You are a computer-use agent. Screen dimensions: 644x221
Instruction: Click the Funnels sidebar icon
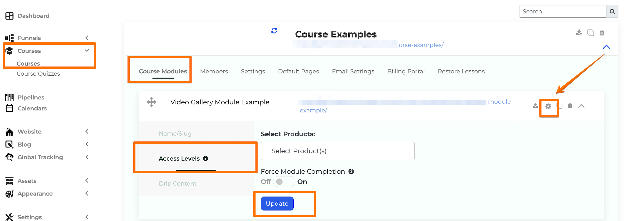tap(9, 38)
